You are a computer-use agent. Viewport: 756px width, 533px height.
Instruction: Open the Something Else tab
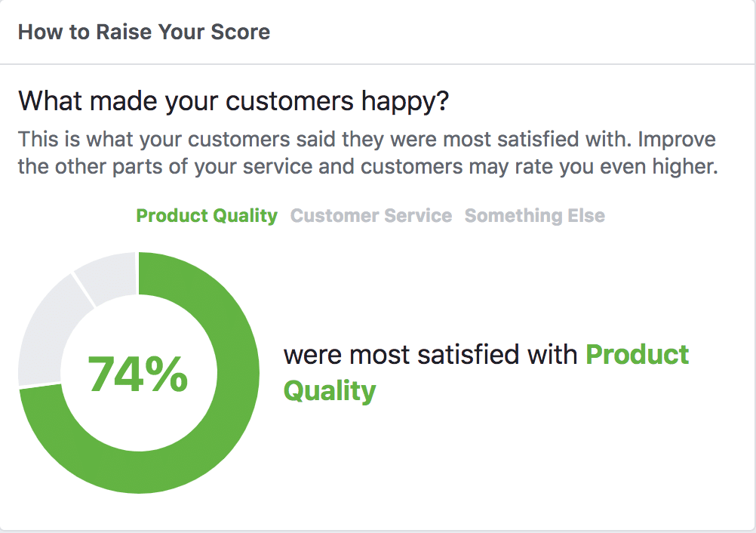click(x=535, y=216)
